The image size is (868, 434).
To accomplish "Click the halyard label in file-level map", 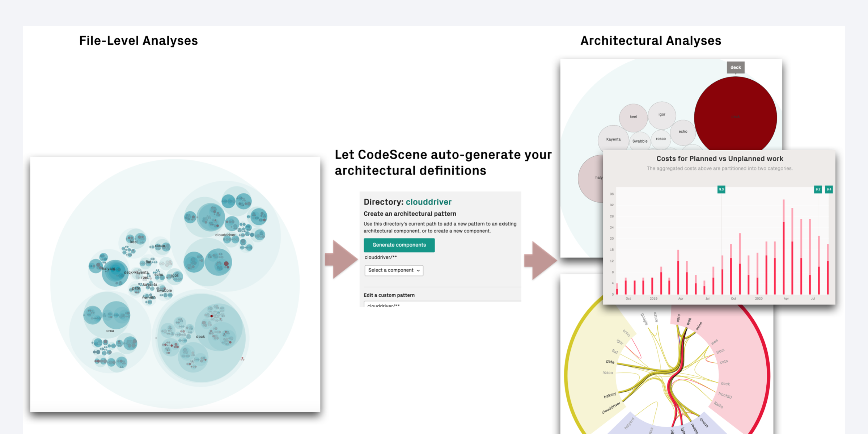I will [x=109, y=269].
